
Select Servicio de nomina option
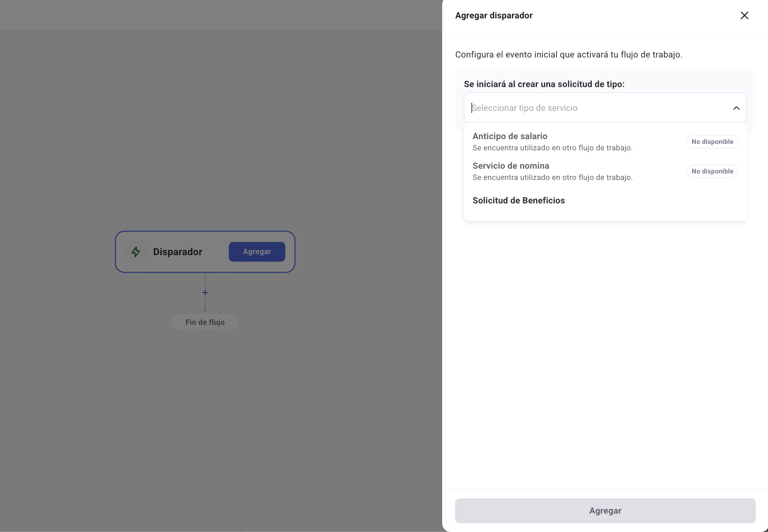[x=511, y=166]
